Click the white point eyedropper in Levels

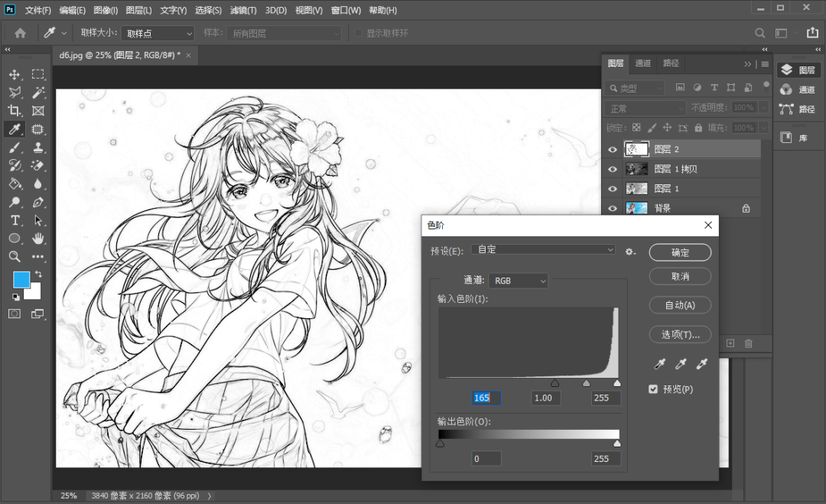701,365
